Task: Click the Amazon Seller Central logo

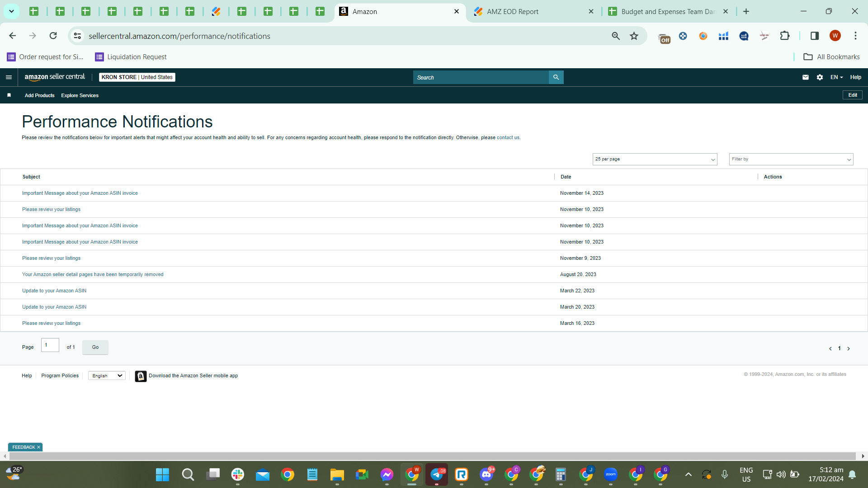Action: [x=55, y=77]
